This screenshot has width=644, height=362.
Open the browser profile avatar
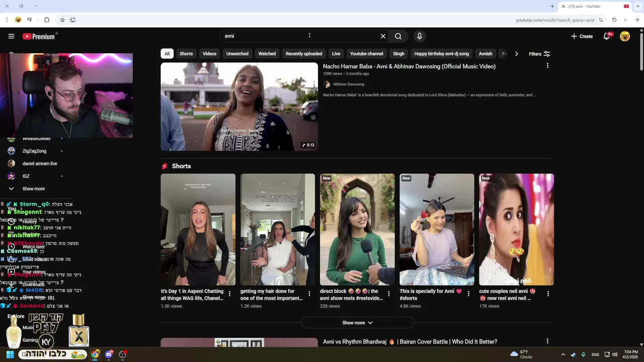tap(18, 20)
